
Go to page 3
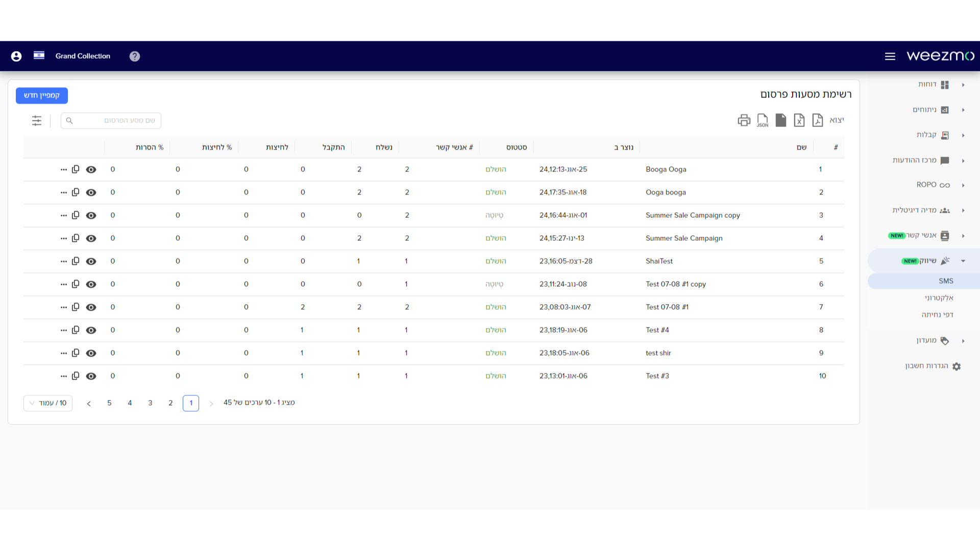coord(150,403)
